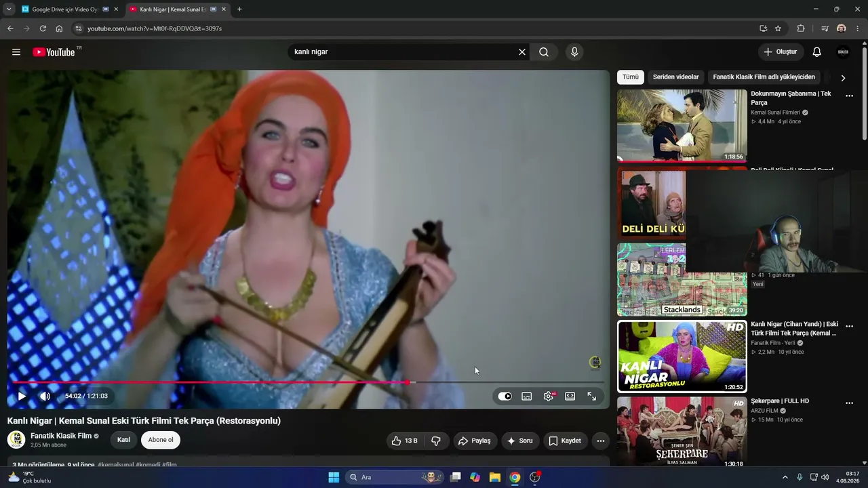Open the YouTube guide hamburger menu
The image size is (868, 488).
pyautogui.click(x=16, y=52)
